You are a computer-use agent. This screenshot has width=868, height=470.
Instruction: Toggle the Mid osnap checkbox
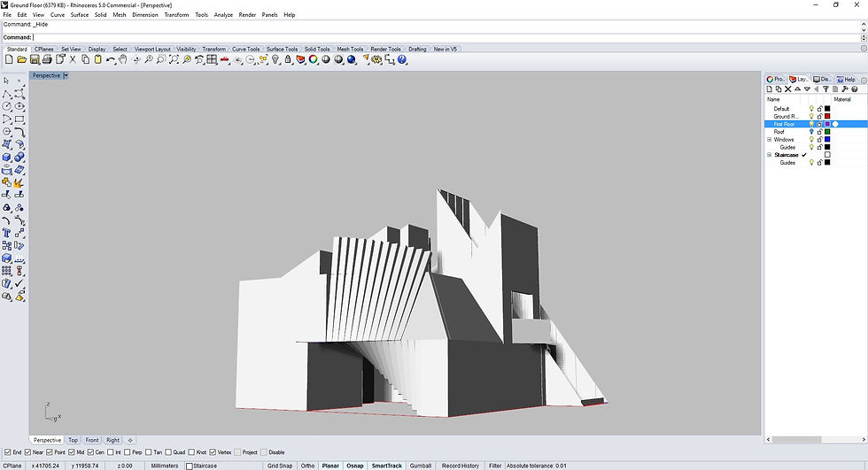pos(72,452)
